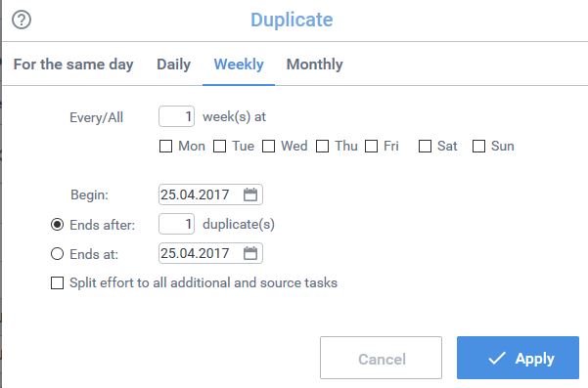Switch to the Monthly tab
This screenshot has width=588, height=388.
(315, 65)
